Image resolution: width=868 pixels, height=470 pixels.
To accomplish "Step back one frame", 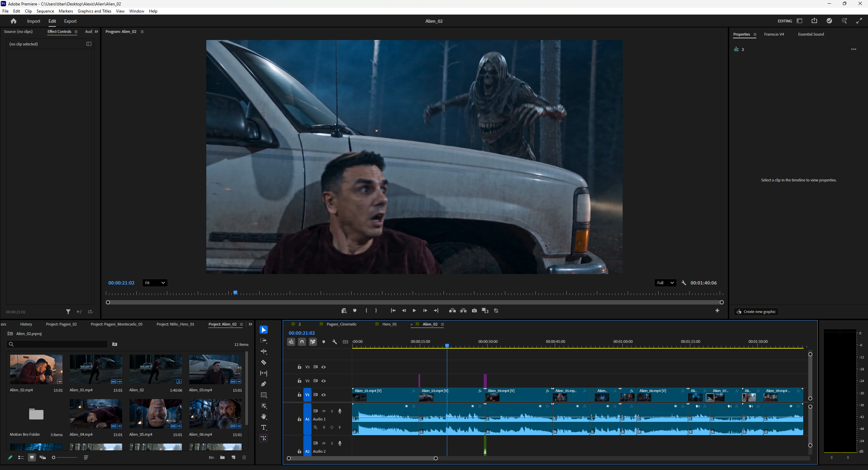I will point(404,311).
